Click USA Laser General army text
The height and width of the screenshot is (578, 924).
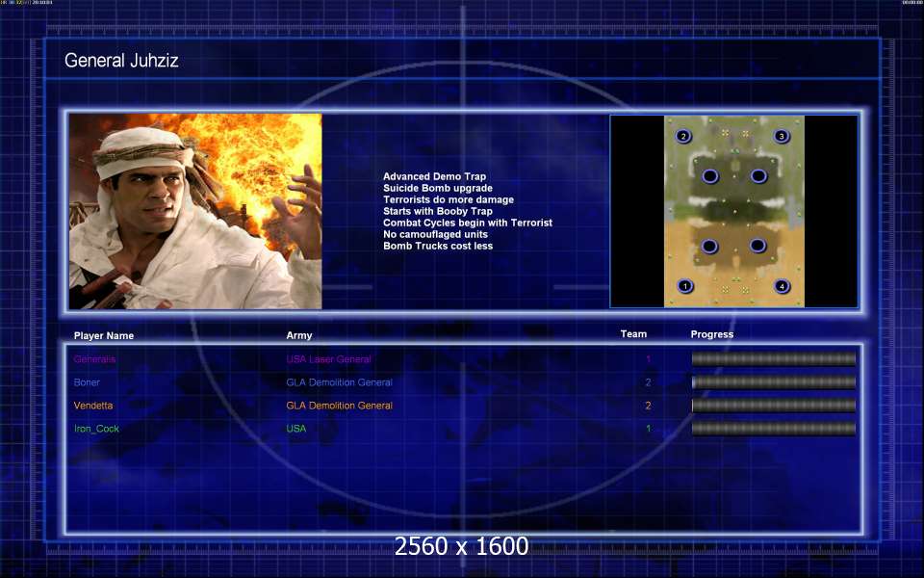click(x=329, y=359)
